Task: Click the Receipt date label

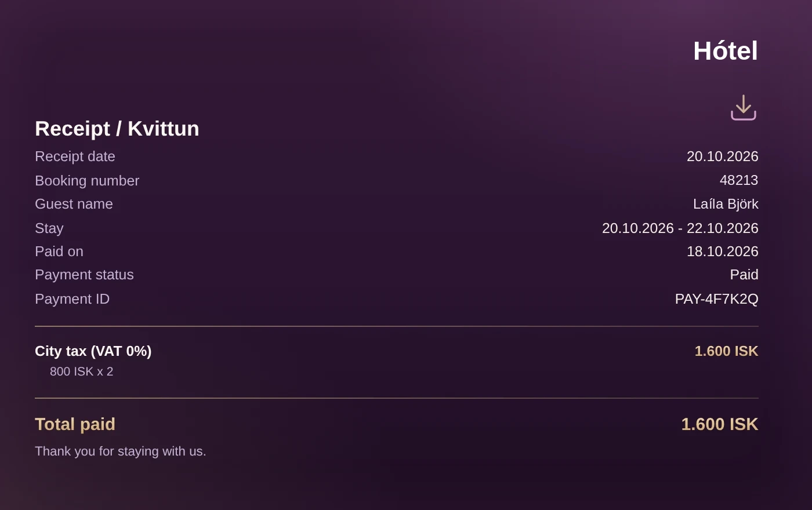Action: (75, 156)
